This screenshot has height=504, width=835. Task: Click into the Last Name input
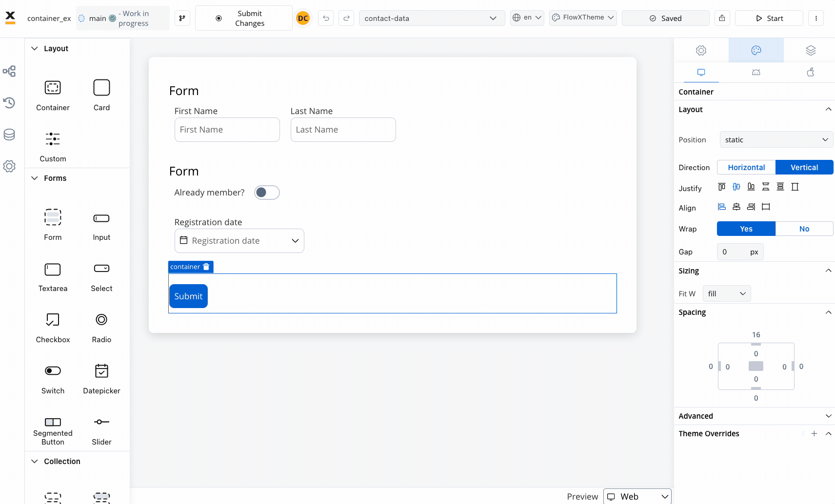coord(343,130)
